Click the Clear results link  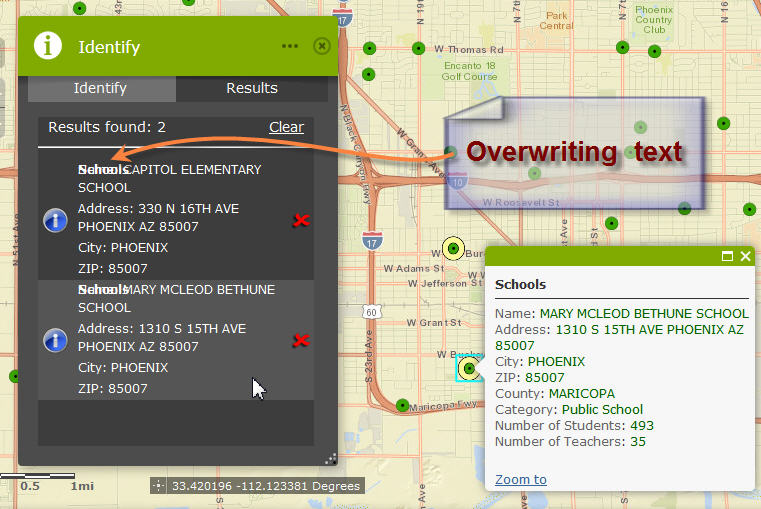286,127
